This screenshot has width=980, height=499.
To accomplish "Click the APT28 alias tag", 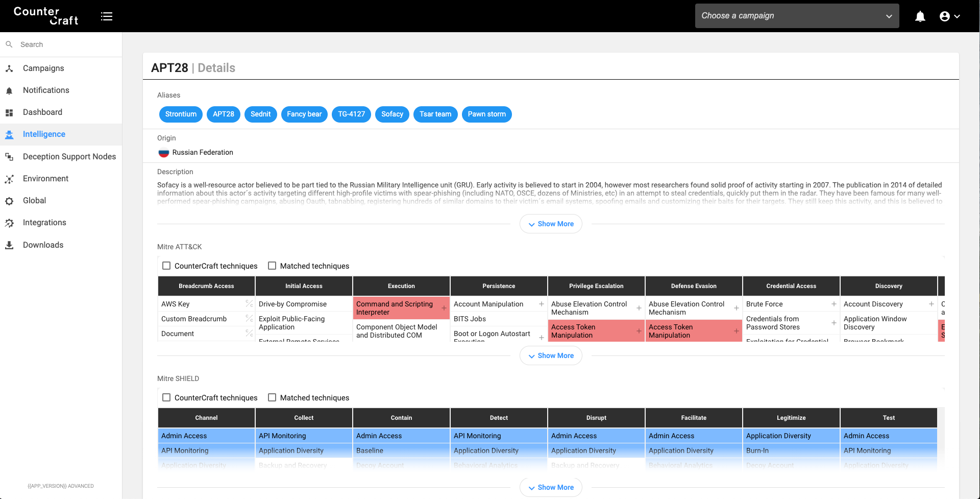I will click(223, 114).
